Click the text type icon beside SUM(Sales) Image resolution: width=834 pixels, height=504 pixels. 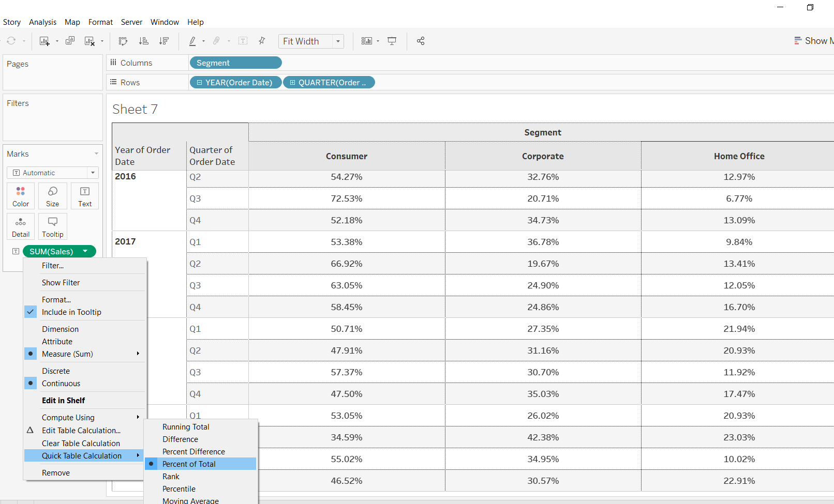(x=16, y=251)
